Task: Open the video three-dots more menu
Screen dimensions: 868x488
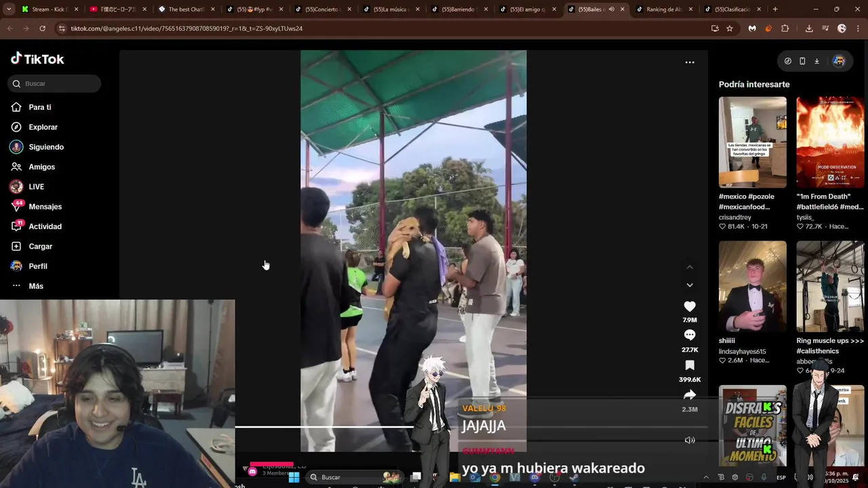Action: [690, 62]
